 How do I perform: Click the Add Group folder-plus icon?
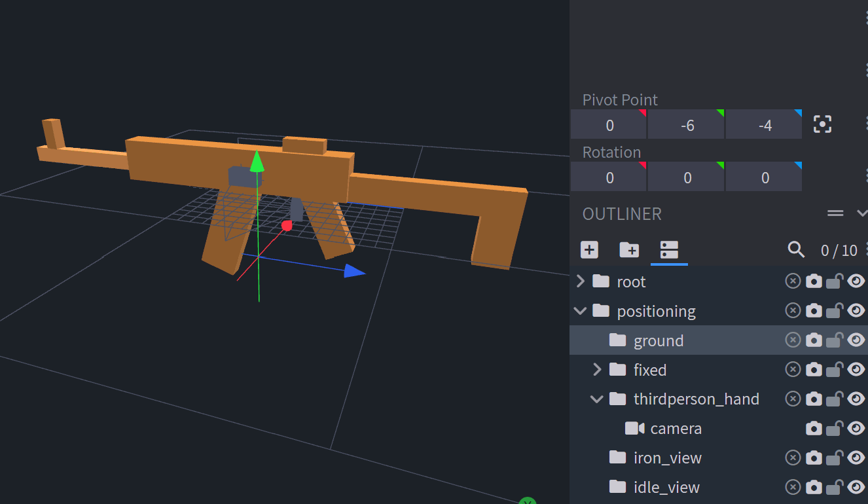[x=629, y=249]
